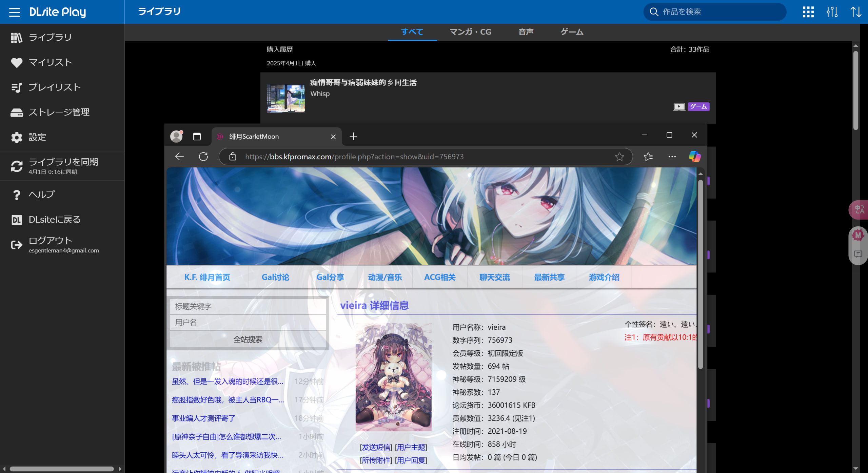Viewport: 868px width, 473px height.
Task: Click the library books icon in sidebar
Action: 16,38
